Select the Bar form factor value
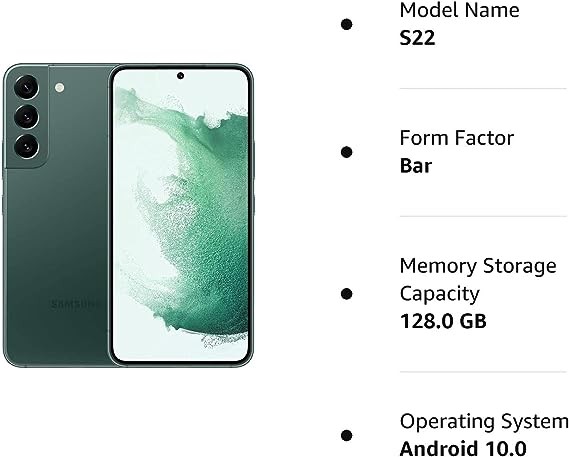 click(416, 166)
